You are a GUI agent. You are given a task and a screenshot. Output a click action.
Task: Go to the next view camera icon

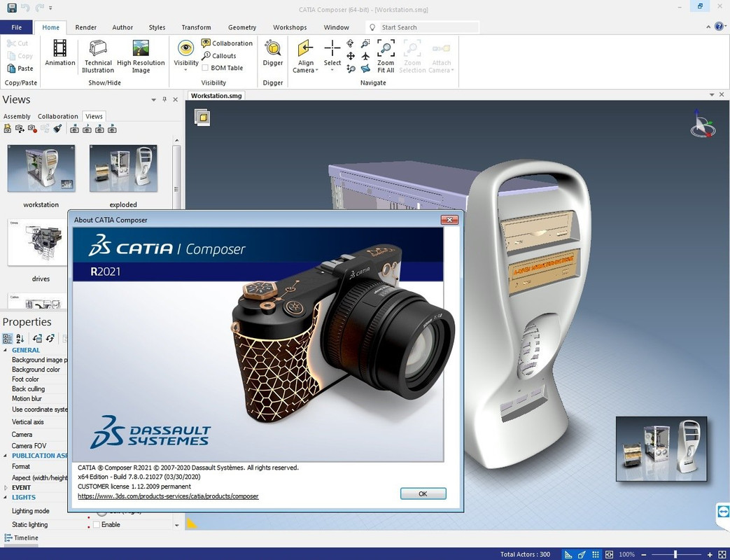(x=99, y=129)
